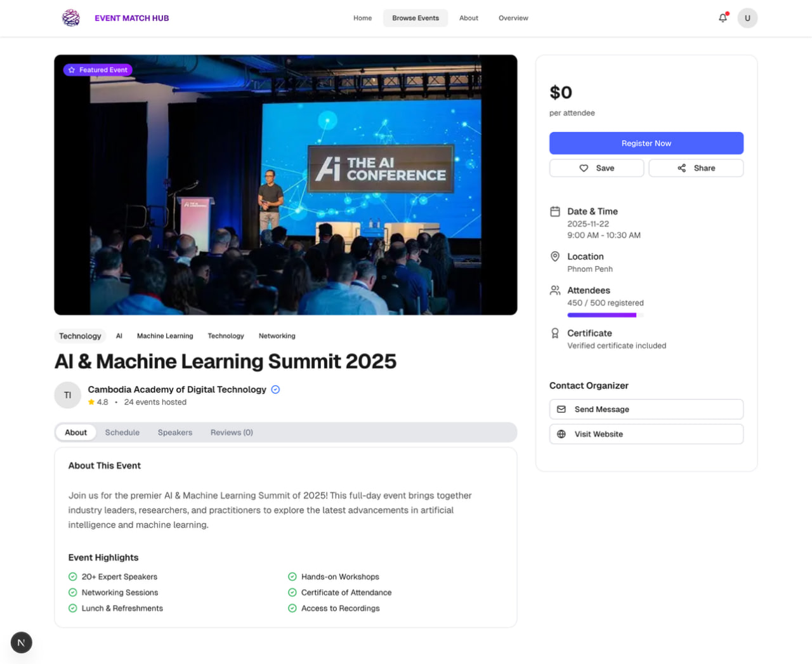This screenshot has width=812, height=664.
Task: Open the Speakers tab
Action: 175,432
